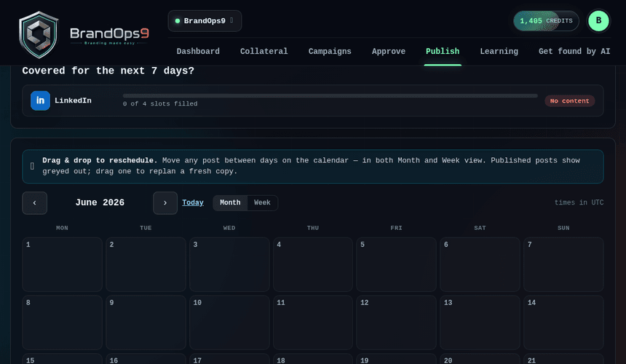The height and width of the screenshot is (364, 626).
Task: Select June 12 calendar cell
Action: pos(397,323)
